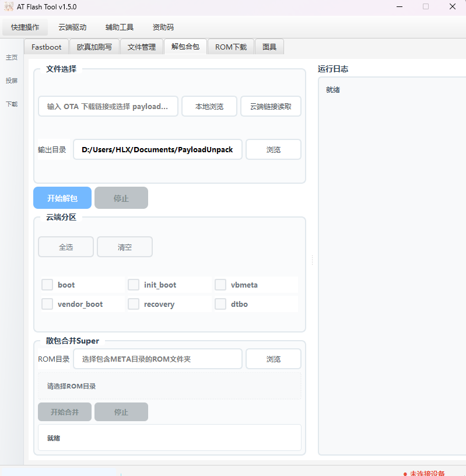
Task: Switch to the 欧真加刷写 tab
Action: pos(94,47)
